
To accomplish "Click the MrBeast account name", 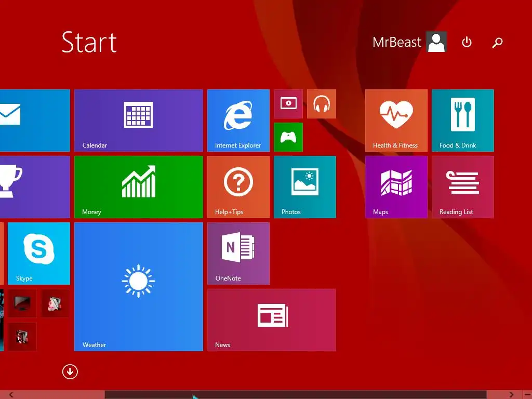I will [x=396, y=42].
